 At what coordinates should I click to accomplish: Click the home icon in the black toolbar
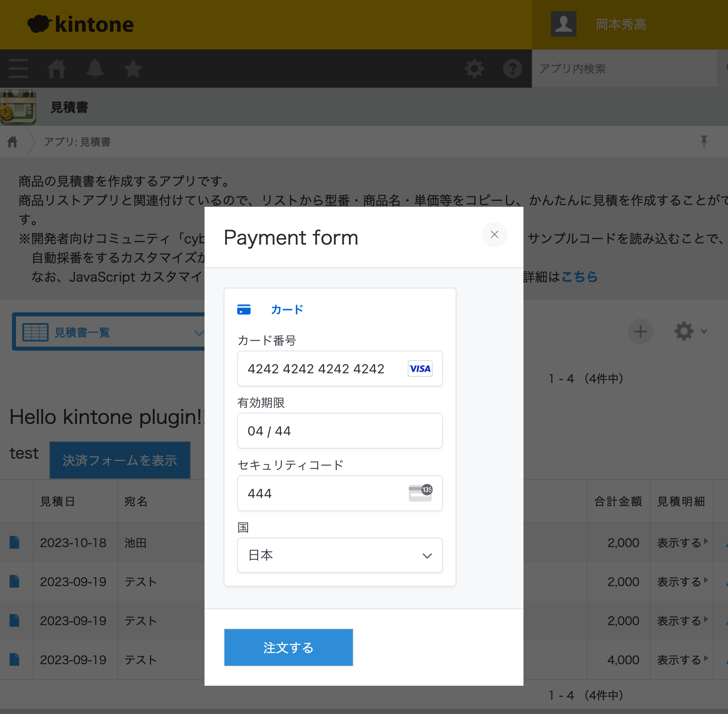click(56, 69)
